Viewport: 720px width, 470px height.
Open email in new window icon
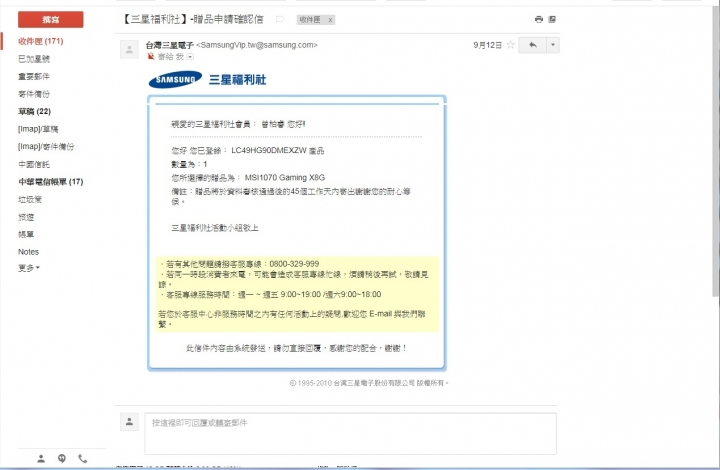coord(552,19)
